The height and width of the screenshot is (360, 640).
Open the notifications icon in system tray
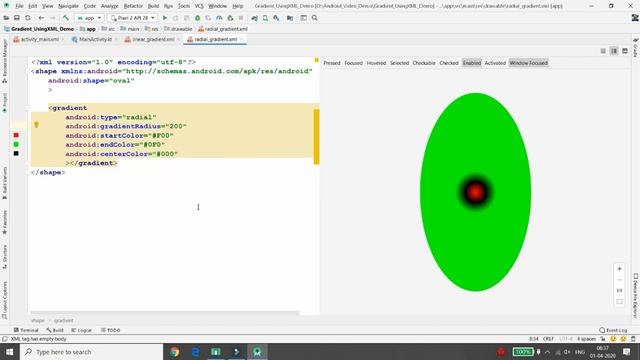click(x=627, y=352)
